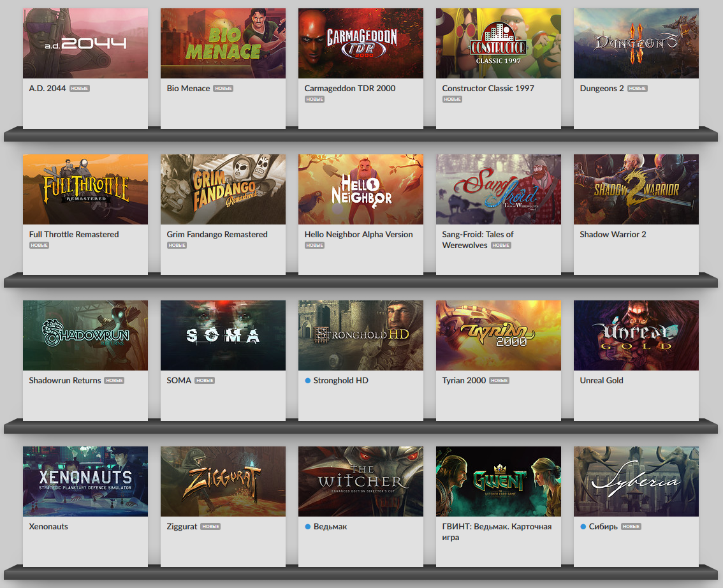
Task: Click the Shadow Warrior 2 title
Action: (613, 234)
